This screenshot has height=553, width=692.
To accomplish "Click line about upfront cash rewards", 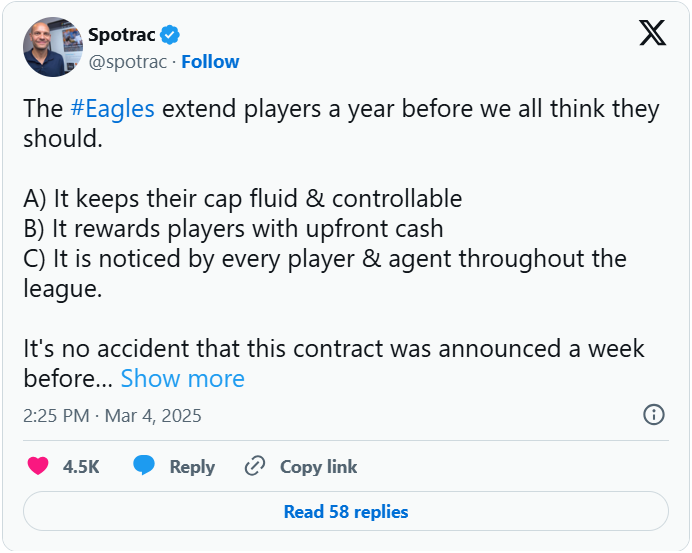I will click(x=233, y=228).
